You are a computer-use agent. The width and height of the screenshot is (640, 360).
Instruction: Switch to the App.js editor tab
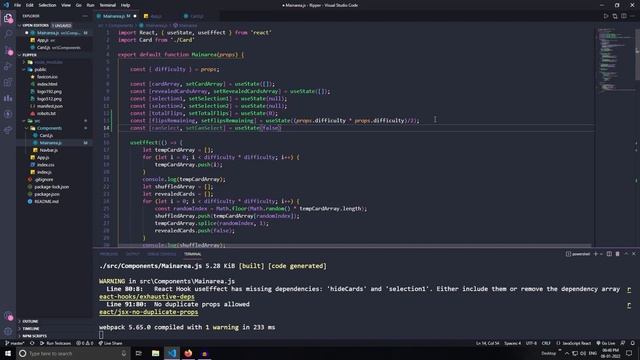(157, 16)
